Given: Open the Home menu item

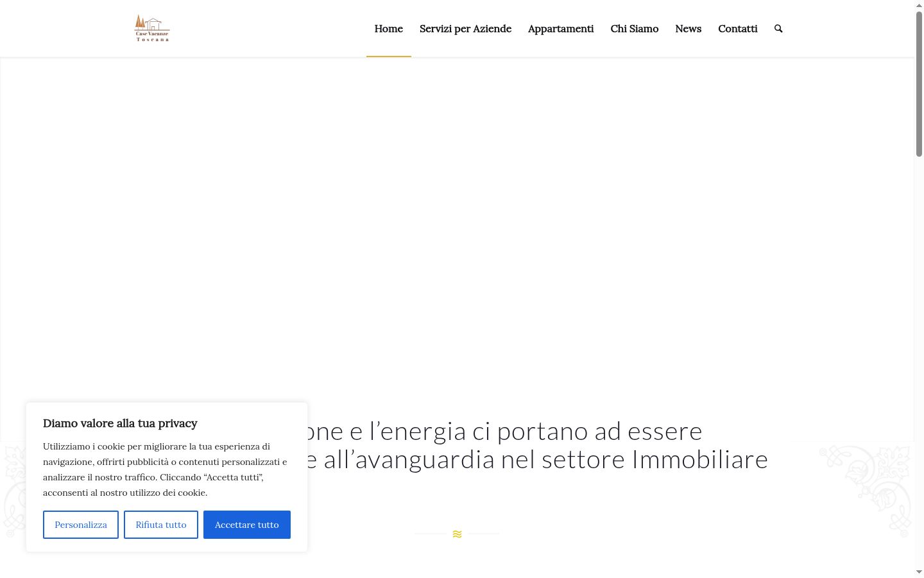Looking at the screenshot, I should [x=389, y=28].
